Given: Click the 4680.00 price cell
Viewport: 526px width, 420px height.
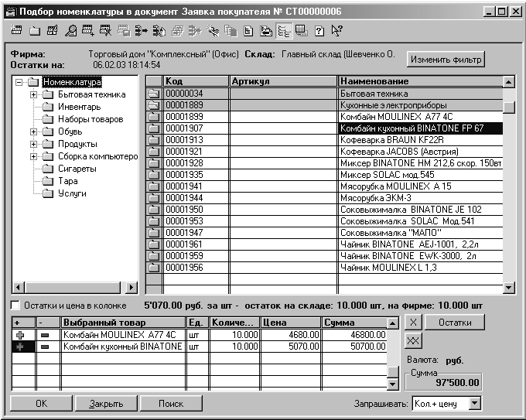Looking at the screenshot, I should pos(291,335).
